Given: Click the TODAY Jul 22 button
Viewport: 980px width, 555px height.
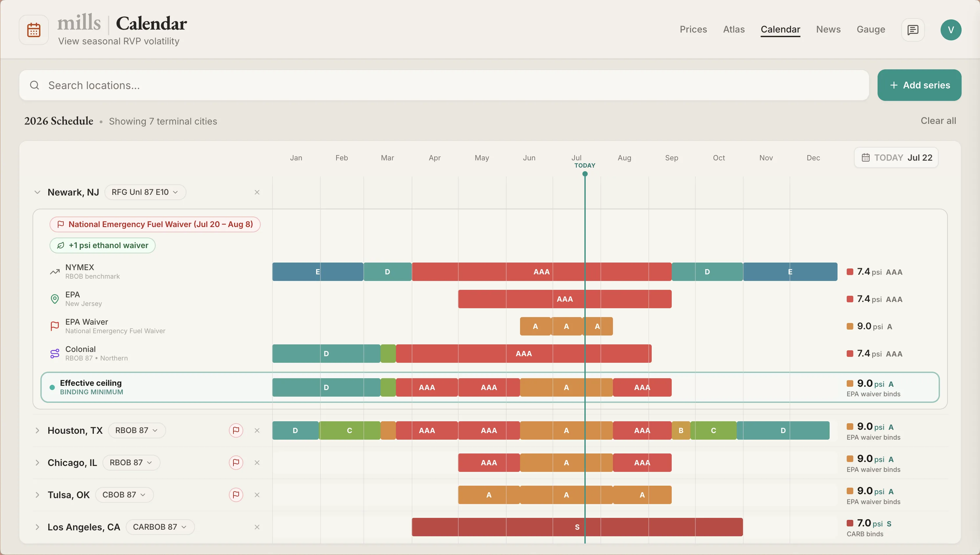Looking at the screenshot, I should coord(896,157).
